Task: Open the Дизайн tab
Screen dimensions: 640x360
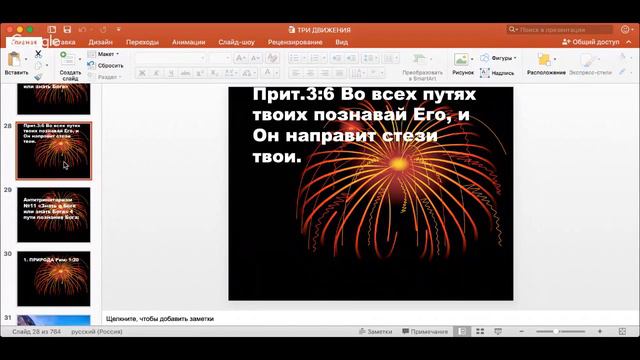Action: tap(100, 42)
